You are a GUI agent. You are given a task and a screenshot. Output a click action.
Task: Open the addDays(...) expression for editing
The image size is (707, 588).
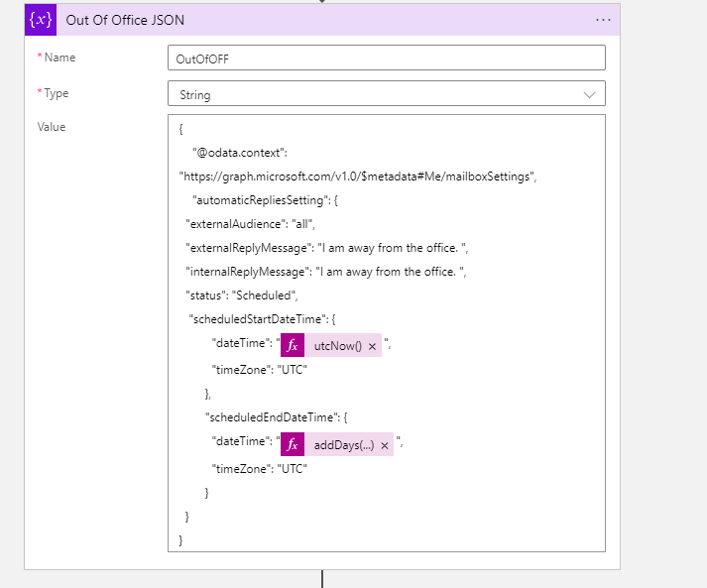343,444
